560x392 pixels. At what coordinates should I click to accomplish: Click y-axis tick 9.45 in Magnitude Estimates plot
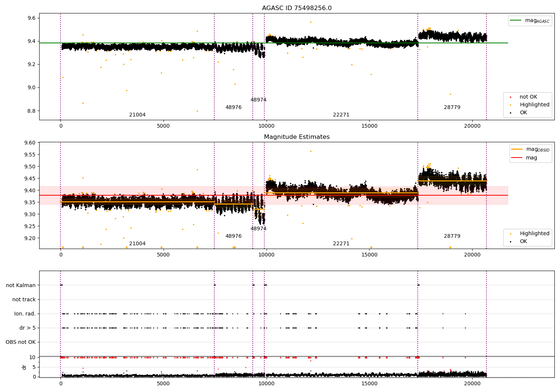pyautogui.click(x=30, y=178)
